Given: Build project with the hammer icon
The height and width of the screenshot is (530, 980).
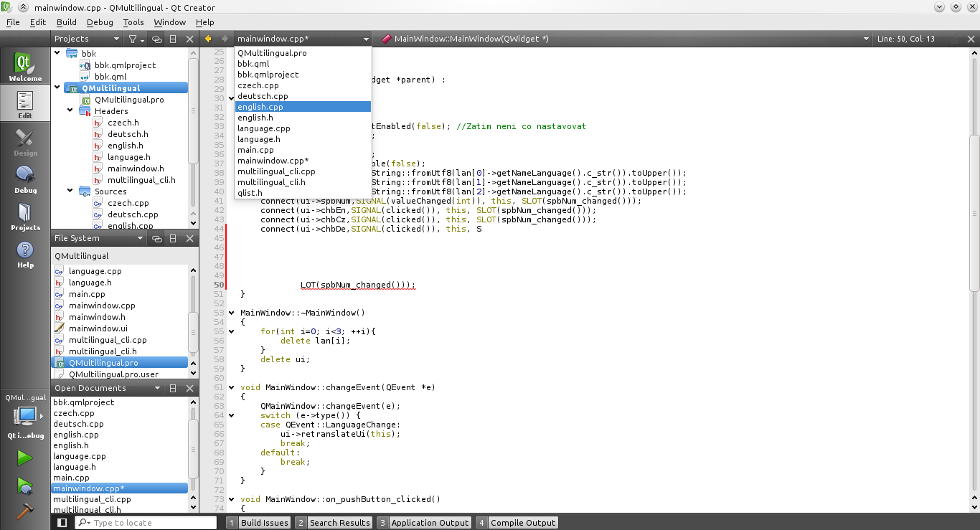Looking at the screenshot, I should click(25, 511).
